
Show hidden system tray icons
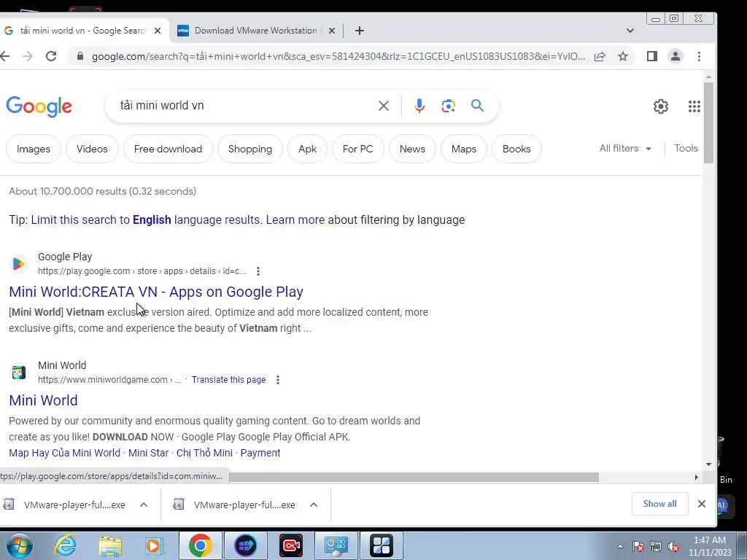pyautogui.click(x=620, y=546)
